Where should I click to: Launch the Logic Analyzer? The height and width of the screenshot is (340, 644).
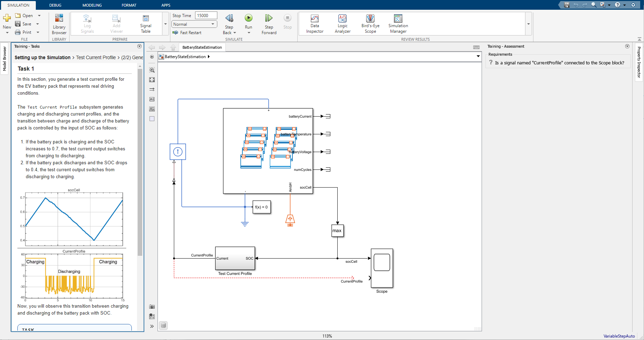point(342,24)
